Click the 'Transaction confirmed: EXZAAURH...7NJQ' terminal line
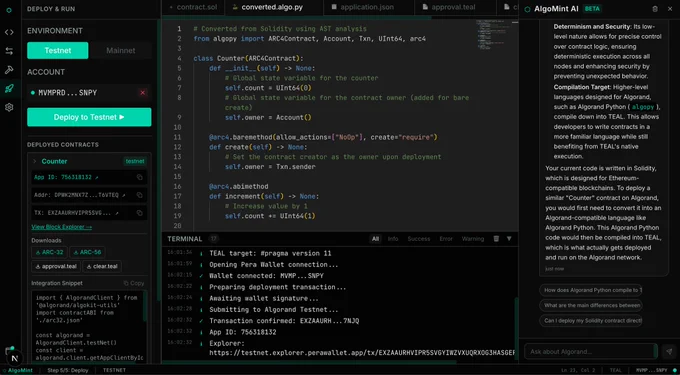Screen dimensions: 680x375 (284, 321)
